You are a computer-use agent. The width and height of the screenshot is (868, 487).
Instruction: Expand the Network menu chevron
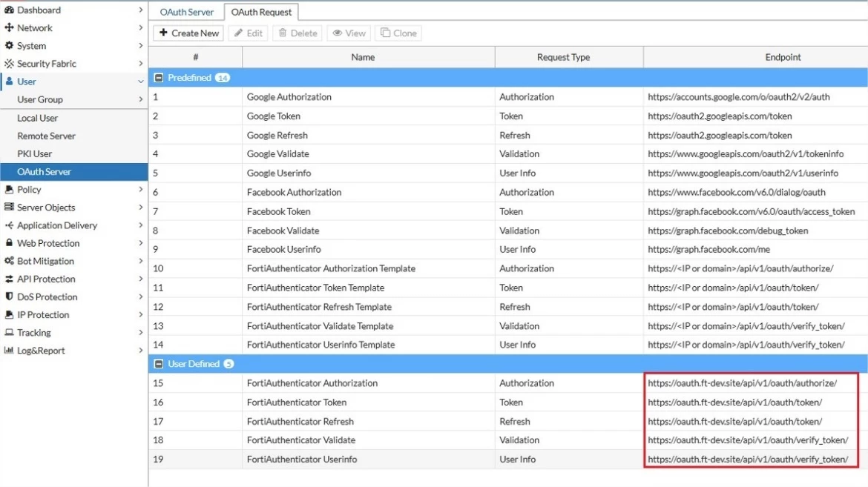(x=141, y=27)
